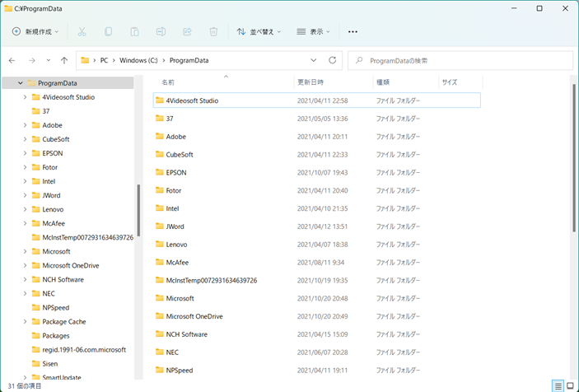Select the folder named 37 in file list
This screenshot has height=392, width=579.
pos(170,119)
